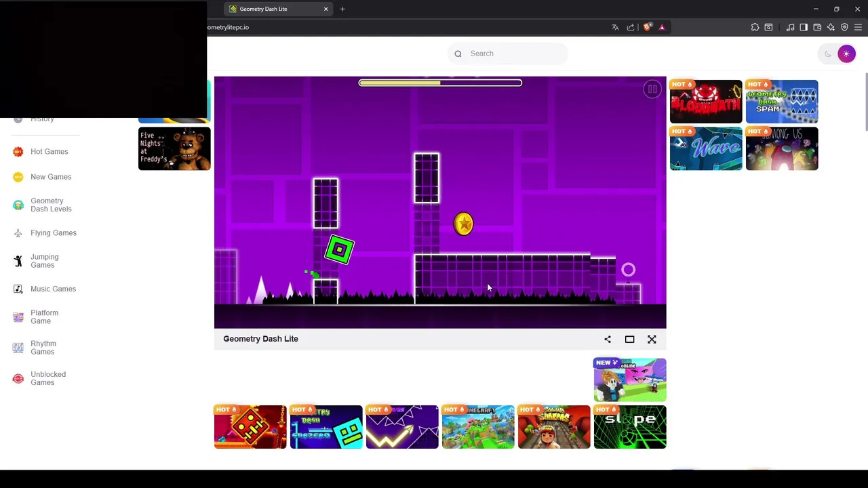Open a new browser tab
The width and height of the screenshot is (868, 488).
click(x=342, y=9)
